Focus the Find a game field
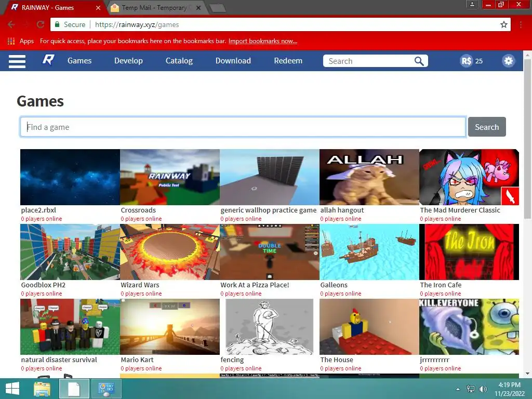 (243, 127)
